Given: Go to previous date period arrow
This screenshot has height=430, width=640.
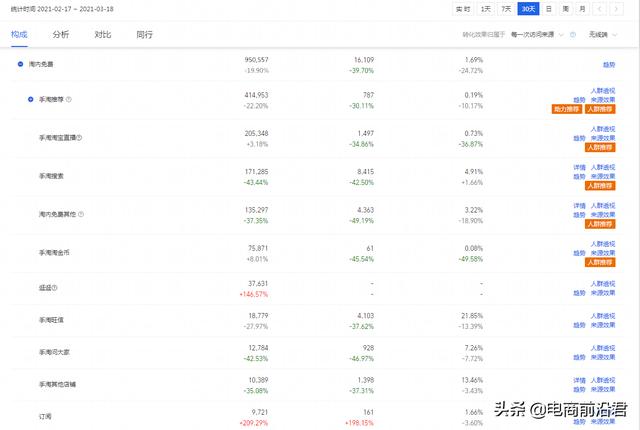Looking at the screenshot, I should pyautogui.click(x=600, y=9).
